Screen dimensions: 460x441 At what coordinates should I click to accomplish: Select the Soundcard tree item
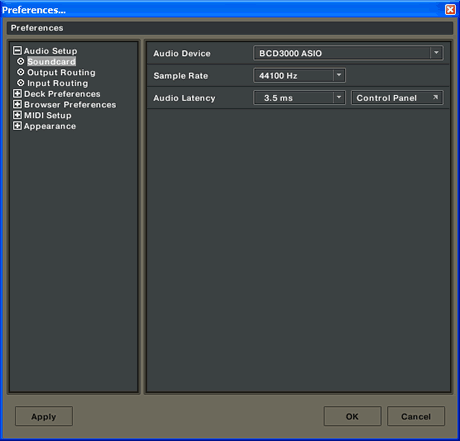pos(51,61)
